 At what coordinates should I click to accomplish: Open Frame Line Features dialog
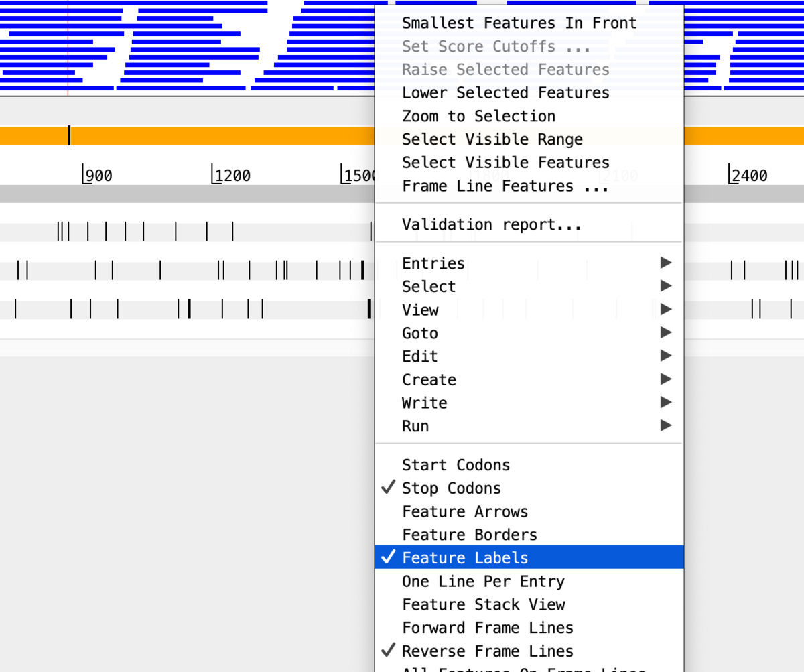click(x=529, y=186)
